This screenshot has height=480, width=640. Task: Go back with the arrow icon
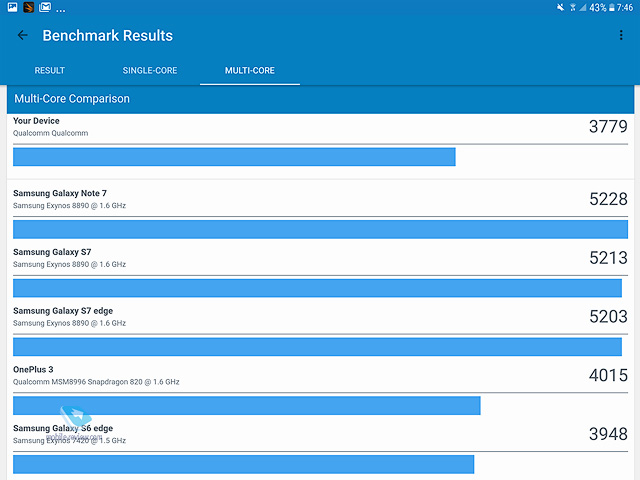pos(23,36)
